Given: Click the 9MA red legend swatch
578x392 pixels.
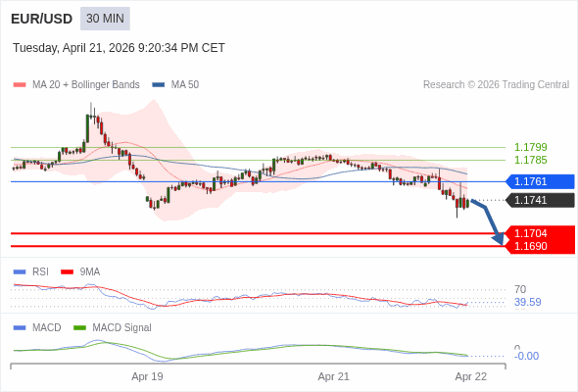Looking at the screenshot, I should [x=67, y=272].
